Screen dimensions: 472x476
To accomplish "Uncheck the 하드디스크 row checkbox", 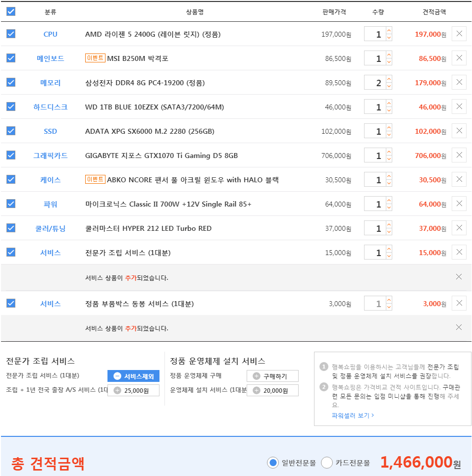I will 11,106.
